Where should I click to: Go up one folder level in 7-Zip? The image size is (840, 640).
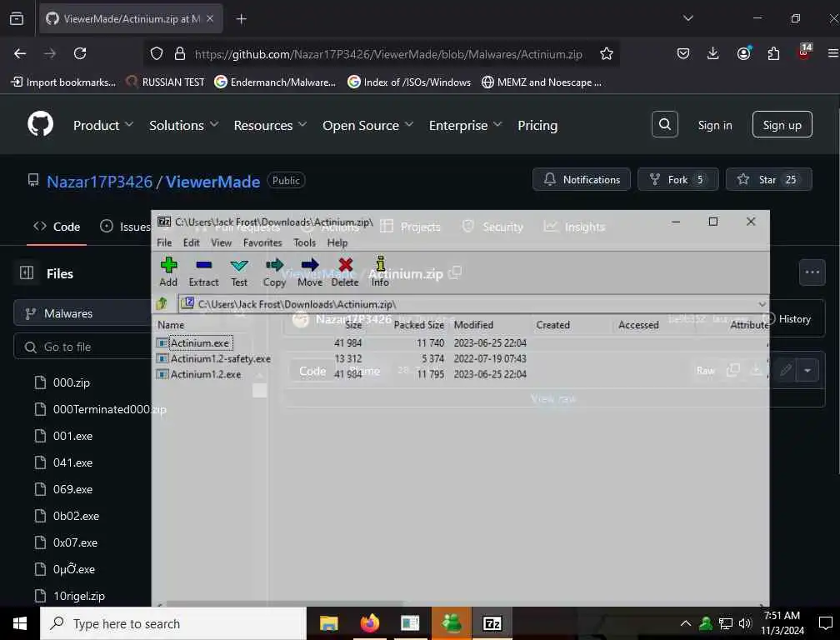point(162,304)
